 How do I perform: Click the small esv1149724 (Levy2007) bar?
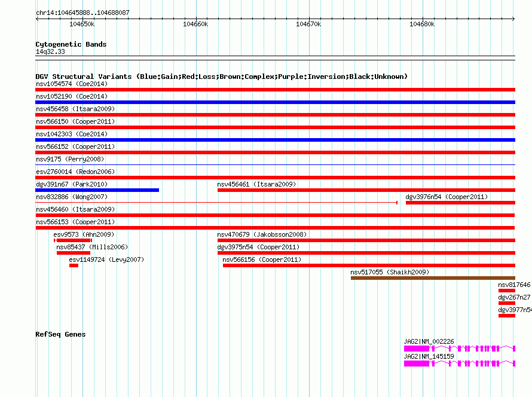point(74,265)
